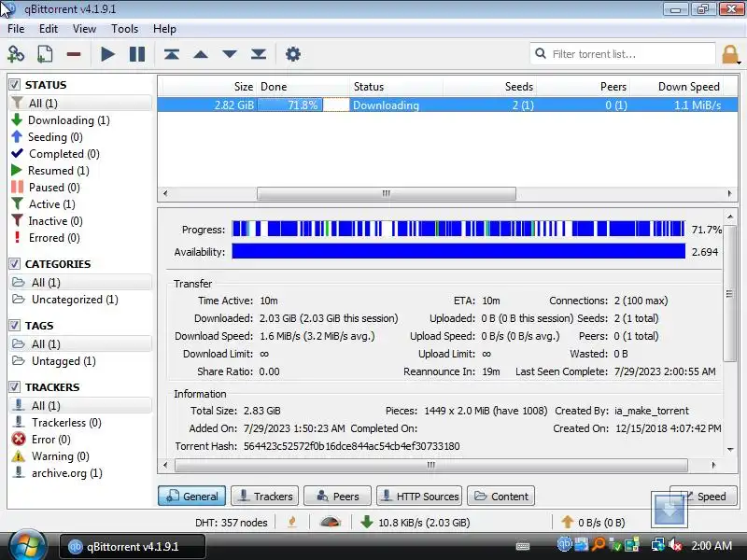Sort torrents by Peers column

click(x=583, y=87)
